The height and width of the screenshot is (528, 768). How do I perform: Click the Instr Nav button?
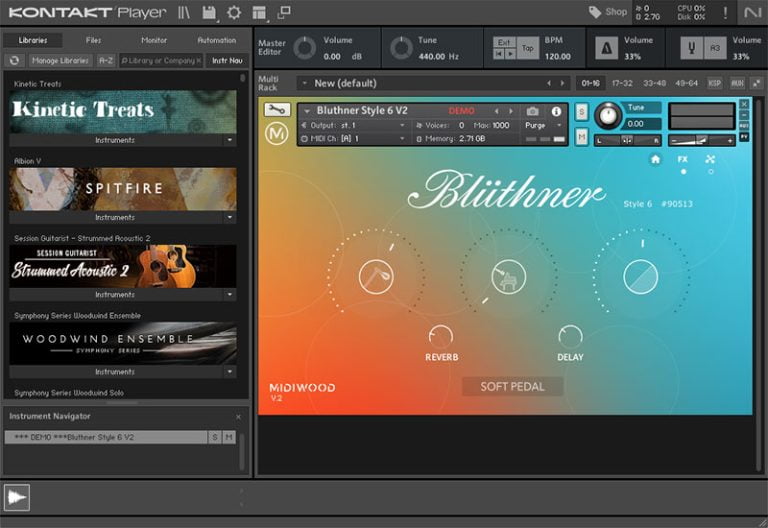click(x=227, y=60)
